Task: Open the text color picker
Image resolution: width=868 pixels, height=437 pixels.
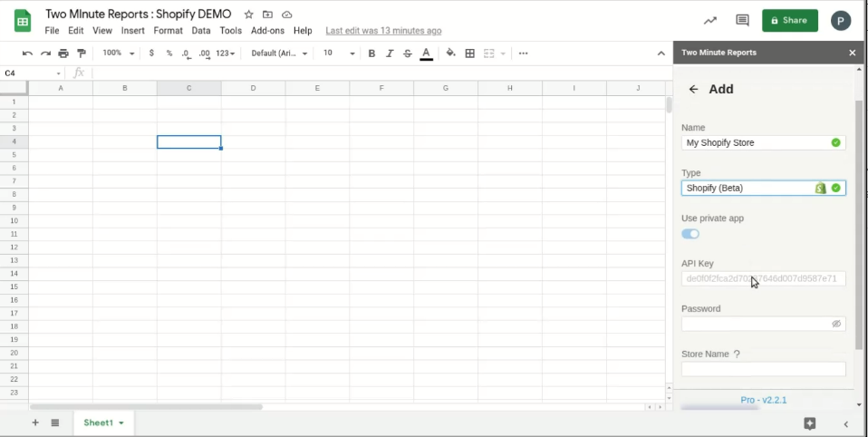Action: (426, 53)
